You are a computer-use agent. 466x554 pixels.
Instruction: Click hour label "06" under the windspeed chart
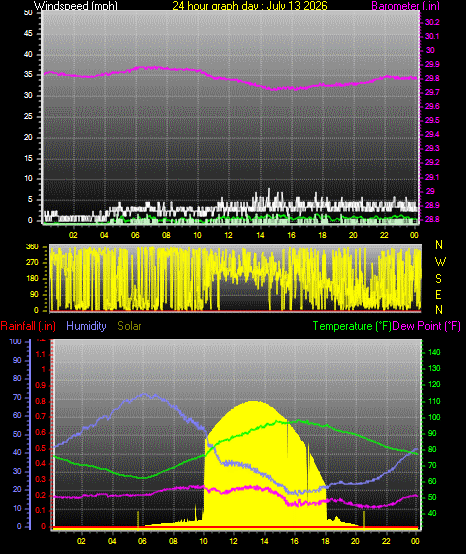135,235
